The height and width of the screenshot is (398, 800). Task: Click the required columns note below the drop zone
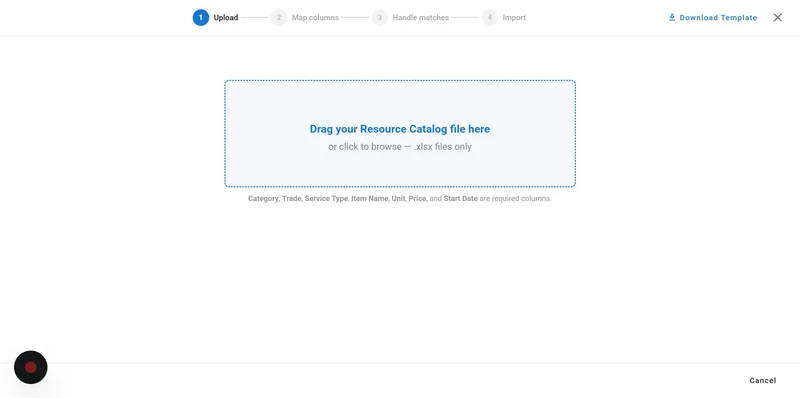[400, 198]
